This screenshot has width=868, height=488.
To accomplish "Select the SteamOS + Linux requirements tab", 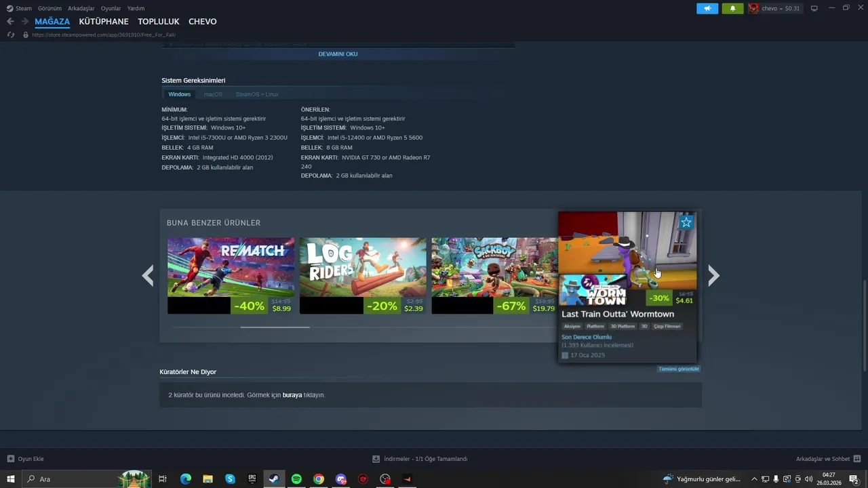I will pos(257,94).
